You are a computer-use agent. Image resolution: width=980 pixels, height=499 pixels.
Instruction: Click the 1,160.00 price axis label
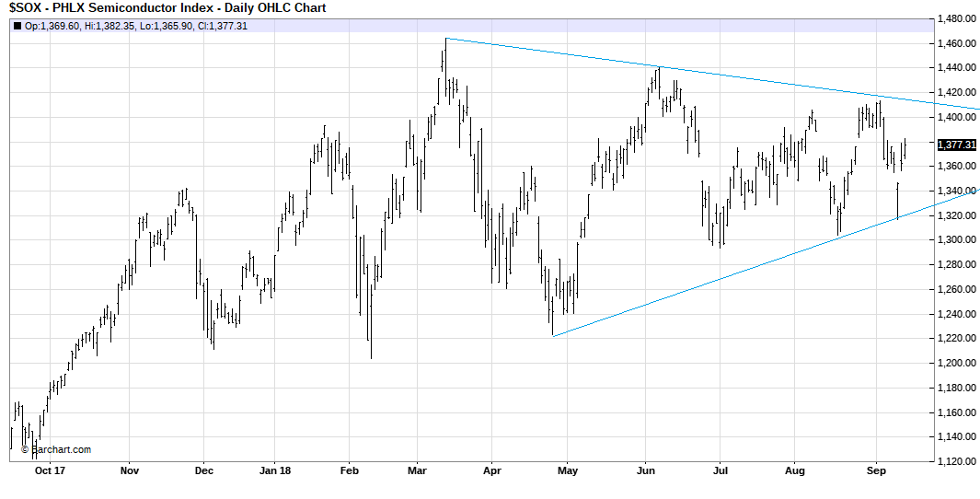tap(957, 412)
